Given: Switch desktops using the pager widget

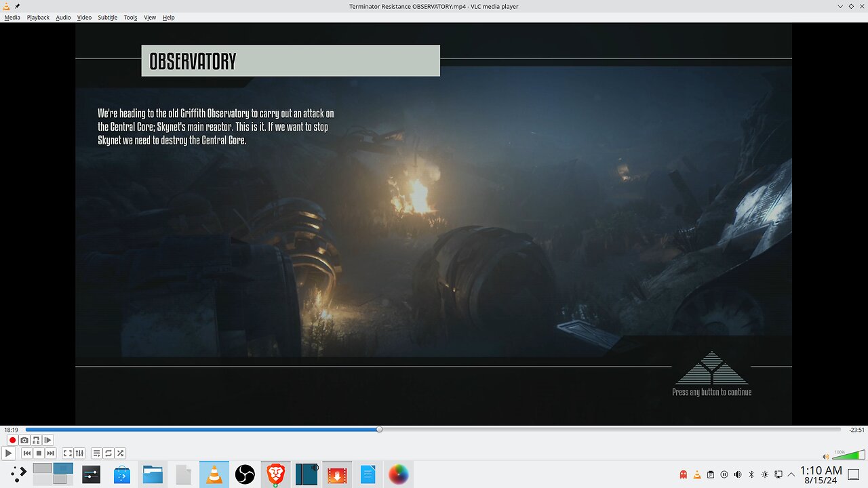Looking at the screenshot, I should [x=53, y=474].
